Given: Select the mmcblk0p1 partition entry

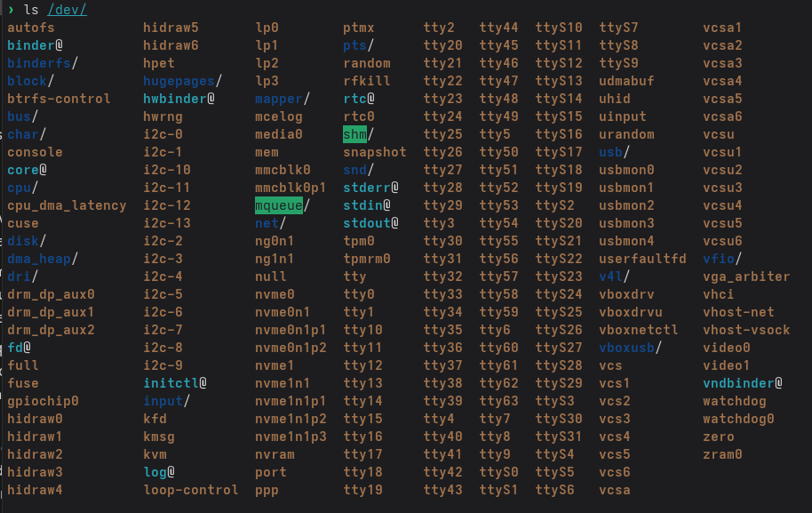Looking at the screenshot, I should tap(291, 188).
